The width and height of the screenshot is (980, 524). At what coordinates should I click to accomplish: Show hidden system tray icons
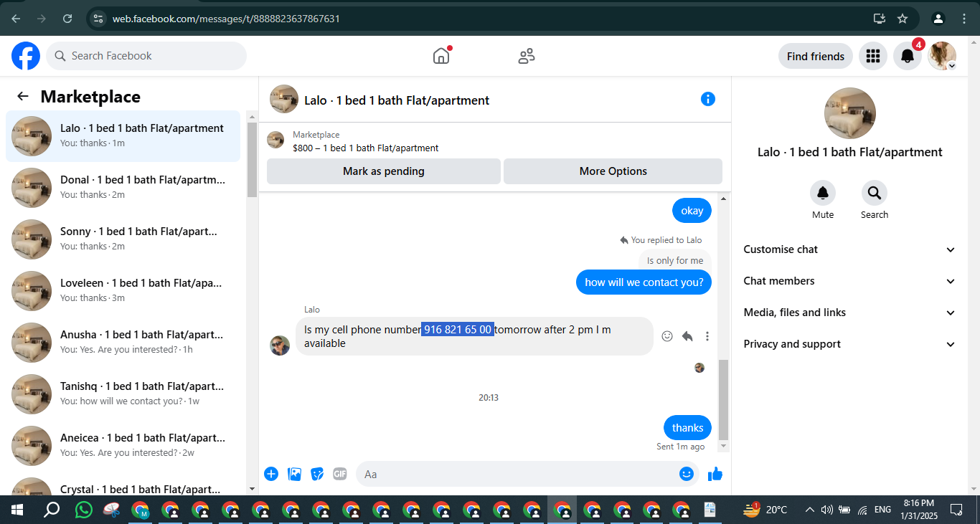pos(809,510)
